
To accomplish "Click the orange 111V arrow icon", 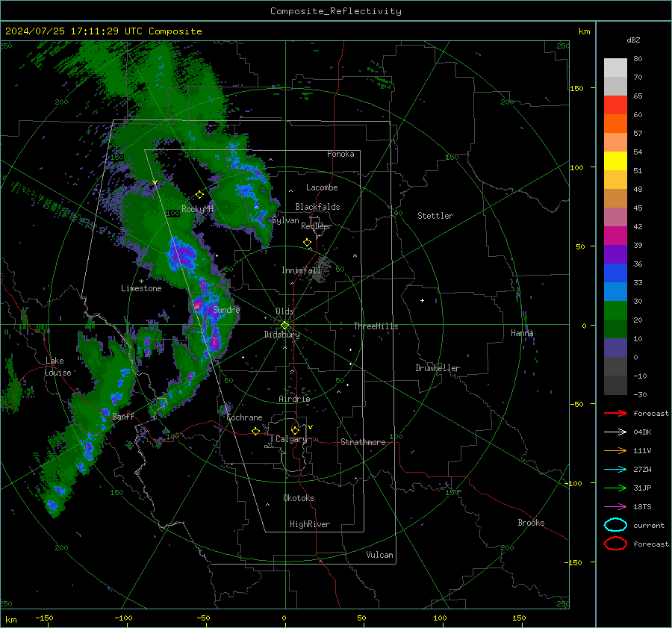I will click(x=615, y=450).
